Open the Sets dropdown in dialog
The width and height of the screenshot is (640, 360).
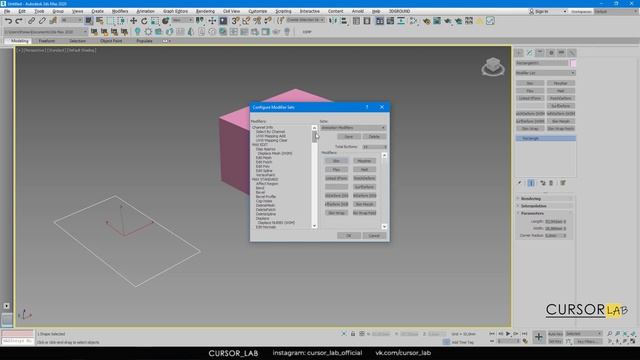tap(353, 128)
